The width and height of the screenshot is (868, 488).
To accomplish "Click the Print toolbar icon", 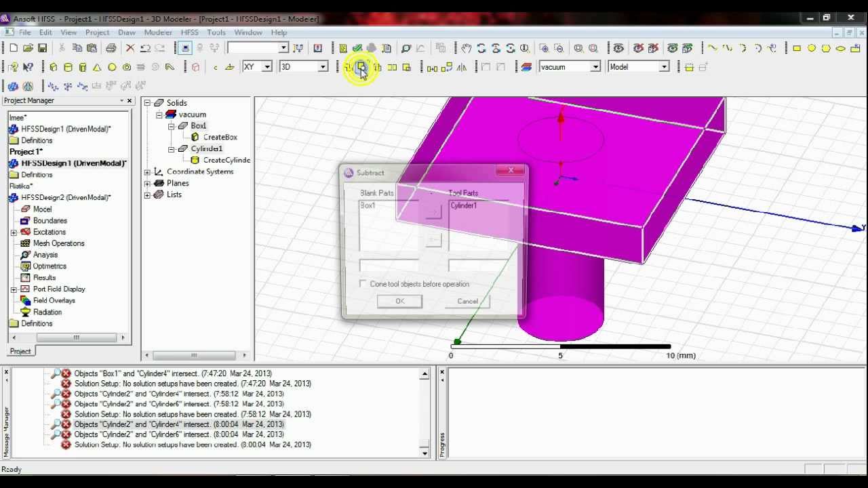I will [x=111, y=48].
